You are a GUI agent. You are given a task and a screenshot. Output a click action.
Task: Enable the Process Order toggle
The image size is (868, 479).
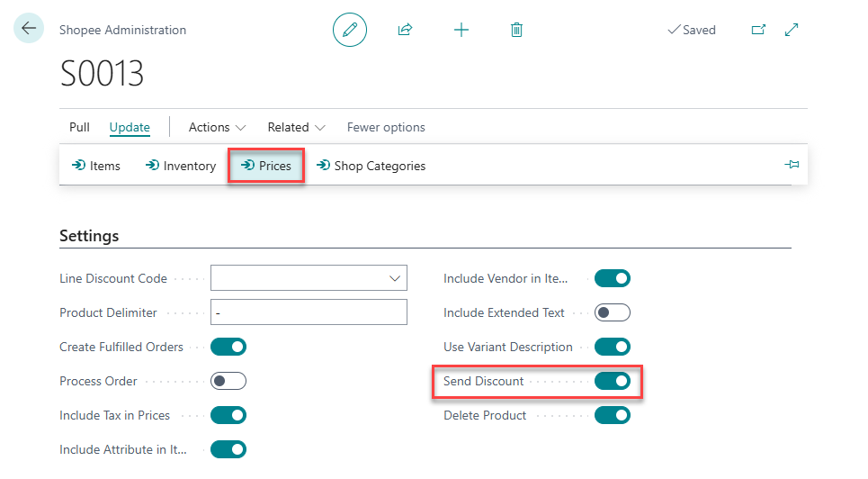(228, 381)
